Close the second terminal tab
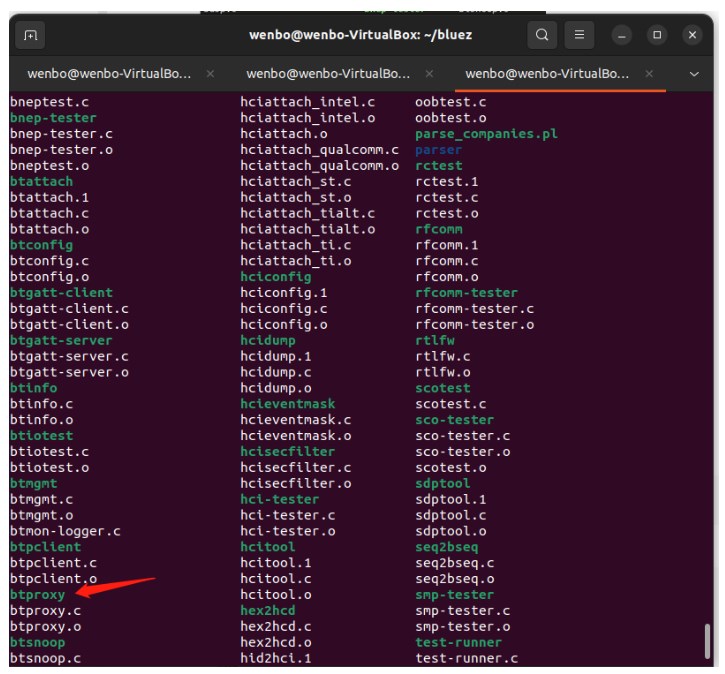 click(429, 74)
